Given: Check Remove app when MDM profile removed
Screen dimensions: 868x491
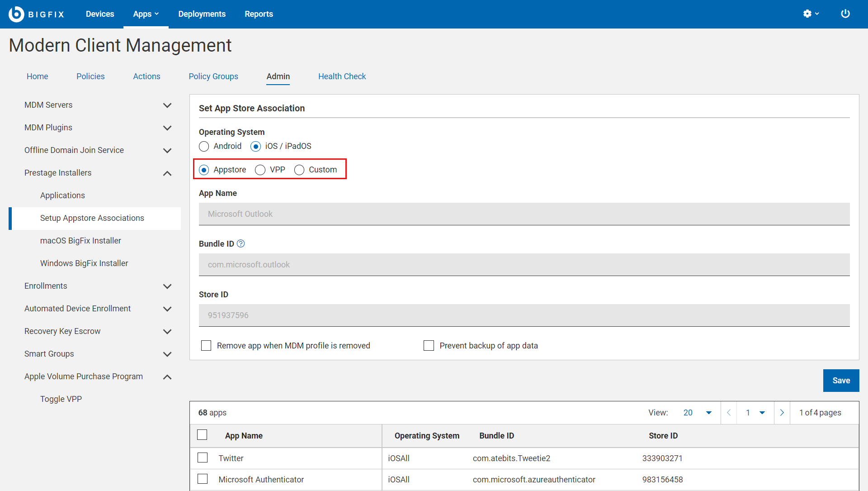Looking at the screenshot, I should (x=206, y=346).
